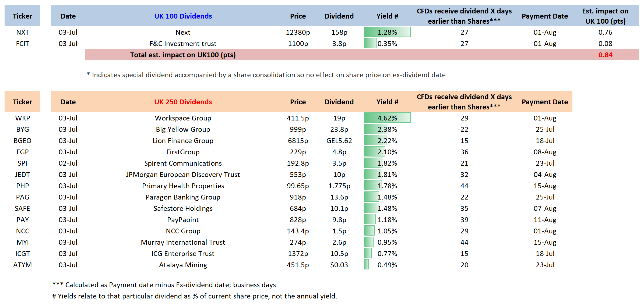
Task: Select the 07-Aug payment date cell
Action: pos(545,208)
